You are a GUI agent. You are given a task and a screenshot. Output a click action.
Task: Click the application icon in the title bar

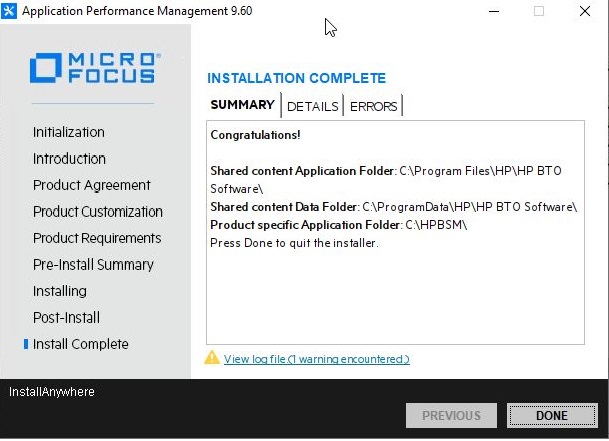(11, 11)
